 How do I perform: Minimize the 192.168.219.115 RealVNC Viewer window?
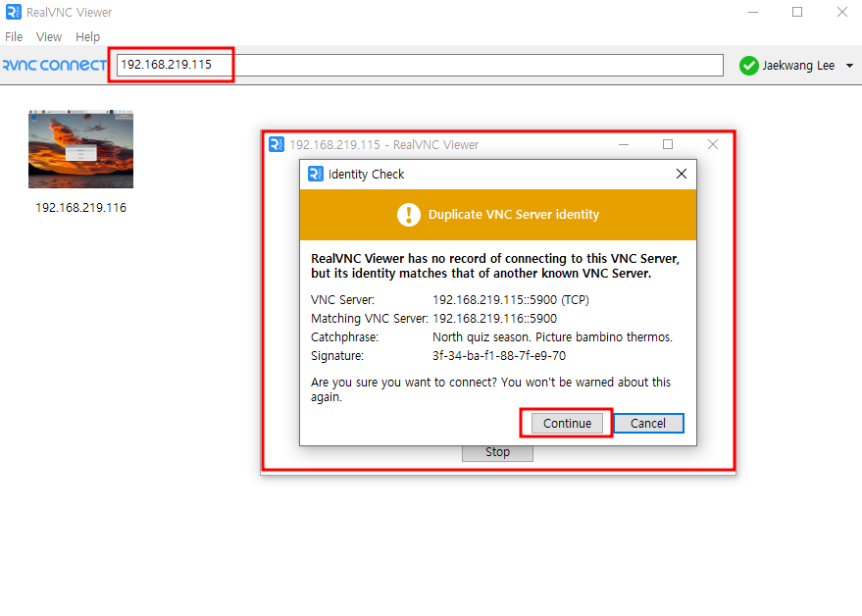point(624,144)
